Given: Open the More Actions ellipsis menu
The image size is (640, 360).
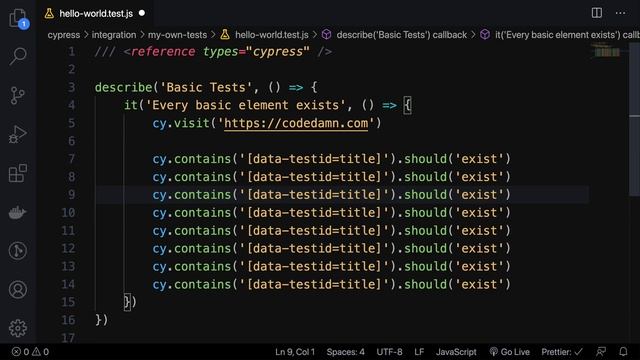Looking at the screenshot, I should [x=620, y=13].
